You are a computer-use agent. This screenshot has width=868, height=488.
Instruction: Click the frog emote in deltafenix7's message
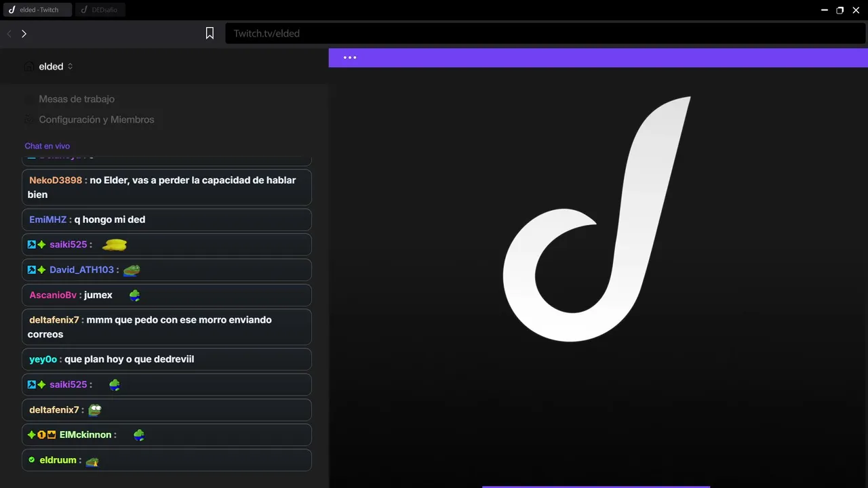(x=95, y=410)
